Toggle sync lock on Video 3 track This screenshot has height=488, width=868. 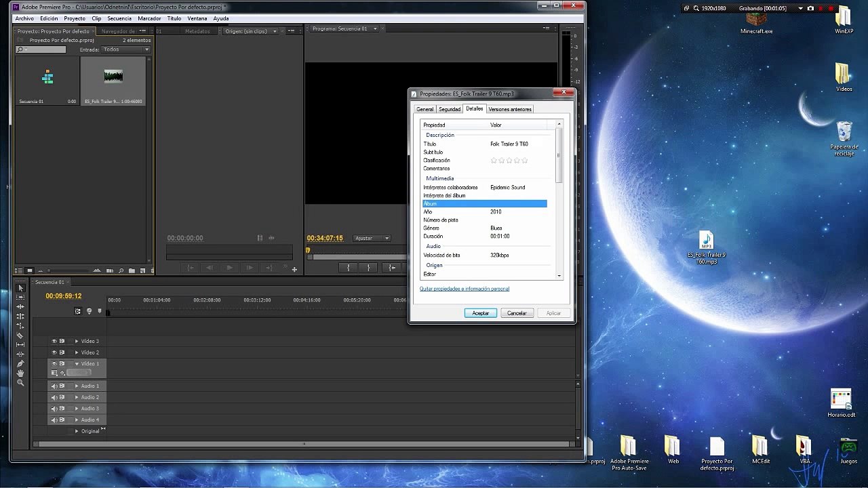click(62, 341)
